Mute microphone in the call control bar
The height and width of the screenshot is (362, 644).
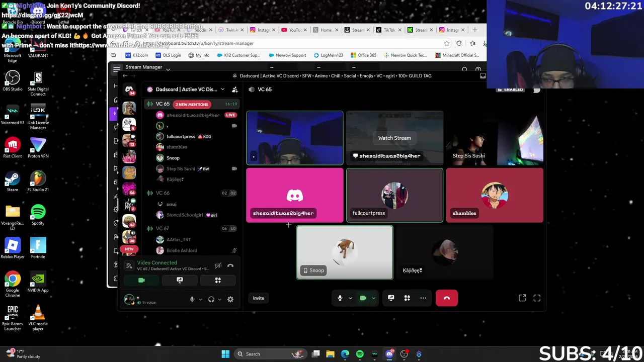point(340,298)
